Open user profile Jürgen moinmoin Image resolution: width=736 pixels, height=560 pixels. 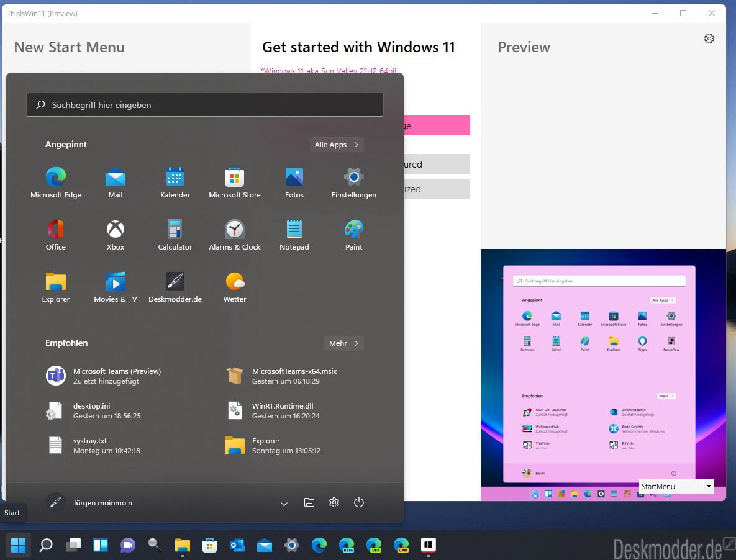[x=89, y=502]
